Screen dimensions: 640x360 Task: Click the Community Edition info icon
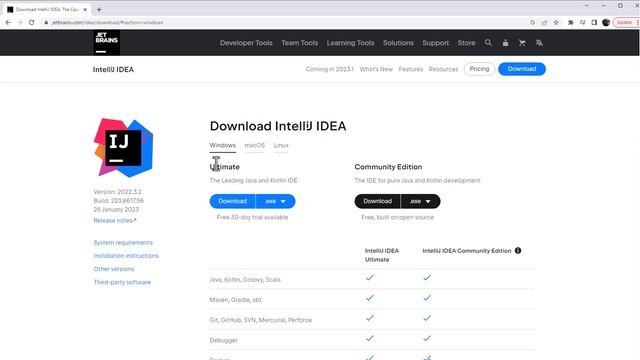click(x=518, y=251)
